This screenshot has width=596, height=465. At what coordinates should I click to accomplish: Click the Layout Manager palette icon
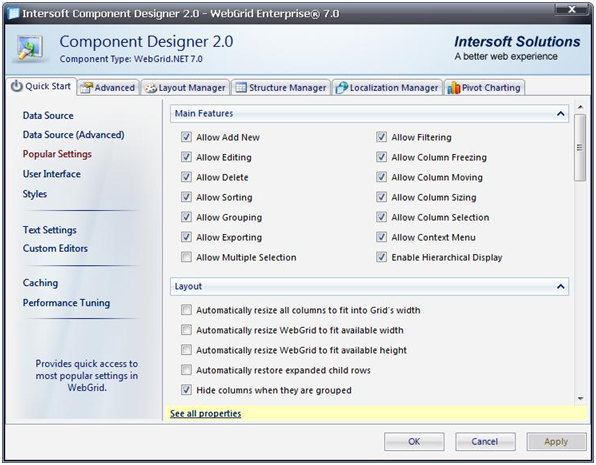[x=151, y=88]
